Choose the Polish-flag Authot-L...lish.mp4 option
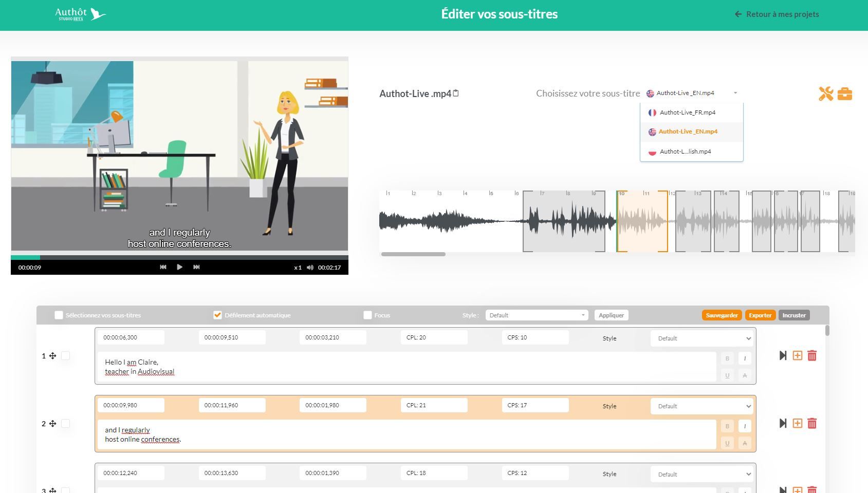868x493 pixels. (692, 151)
